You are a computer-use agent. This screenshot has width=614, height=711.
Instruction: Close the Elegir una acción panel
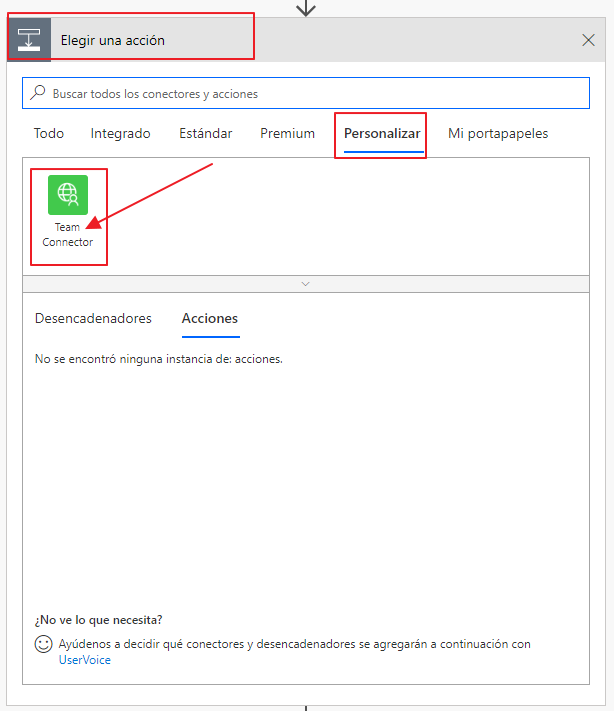click(x=589, y=40)
